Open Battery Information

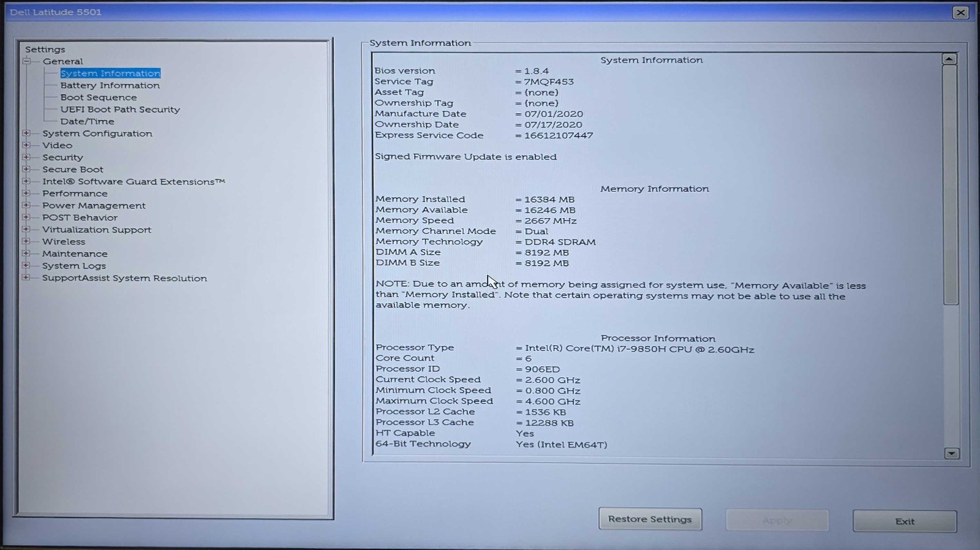point(110,86)
